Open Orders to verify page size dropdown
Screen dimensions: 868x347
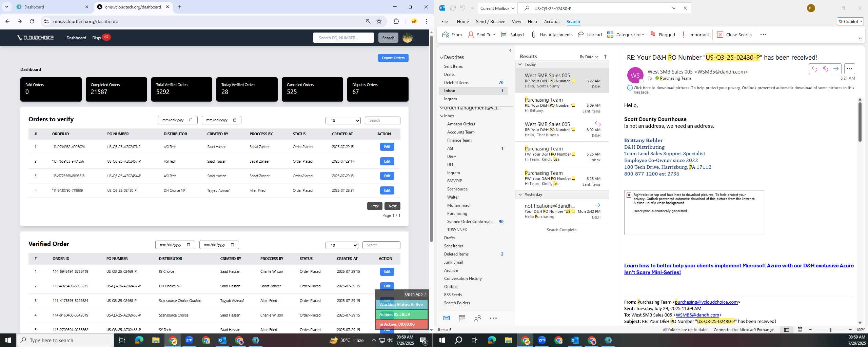(343, 120)
